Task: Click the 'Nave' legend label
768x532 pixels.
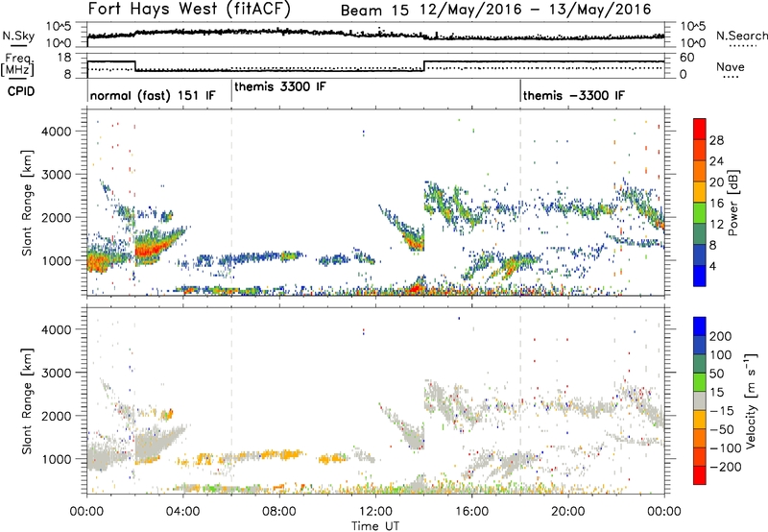Action: 731,66
